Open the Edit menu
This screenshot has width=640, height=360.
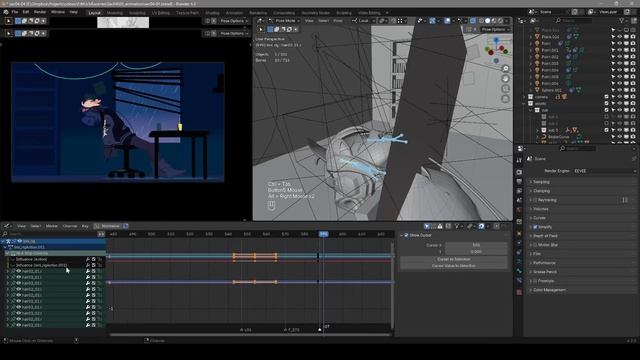click(x=26, y=12)
